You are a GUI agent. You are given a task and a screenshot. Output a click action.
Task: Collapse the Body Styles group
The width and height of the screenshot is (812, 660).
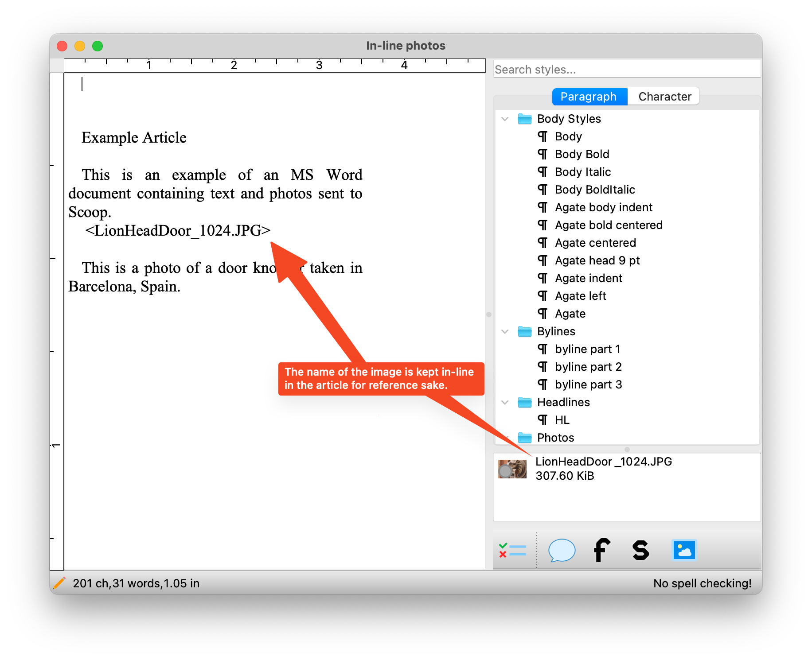pyautogui.click(x=505, y=119)
